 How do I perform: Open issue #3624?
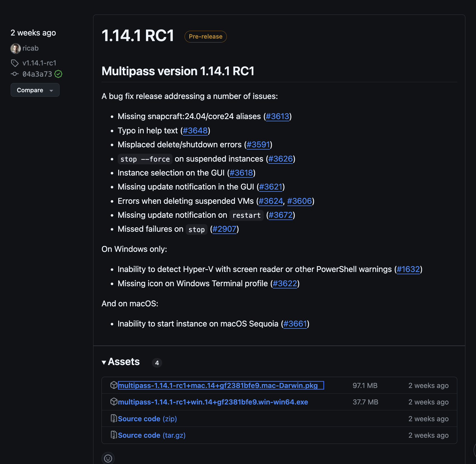tap(271, 201)
